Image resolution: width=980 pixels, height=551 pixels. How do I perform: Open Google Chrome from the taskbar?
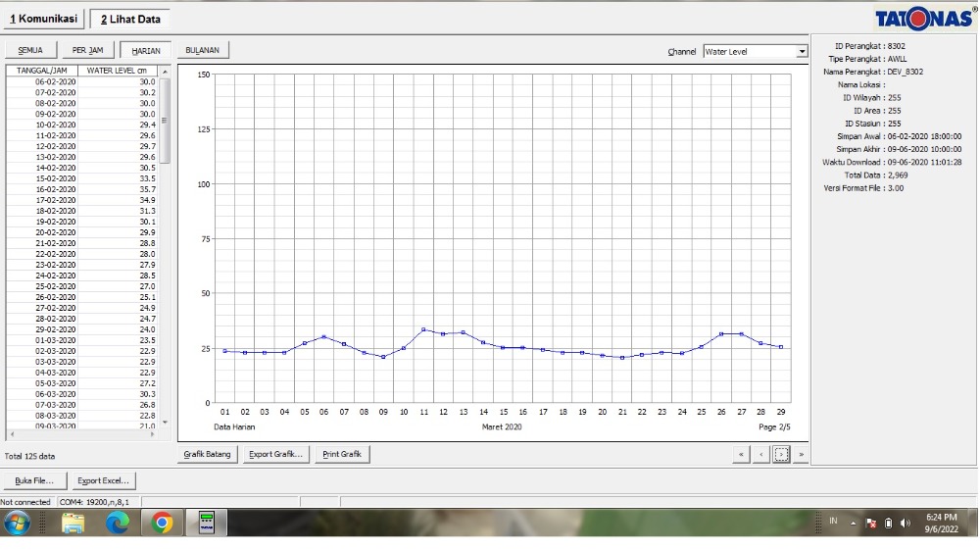tap(163, 523)
